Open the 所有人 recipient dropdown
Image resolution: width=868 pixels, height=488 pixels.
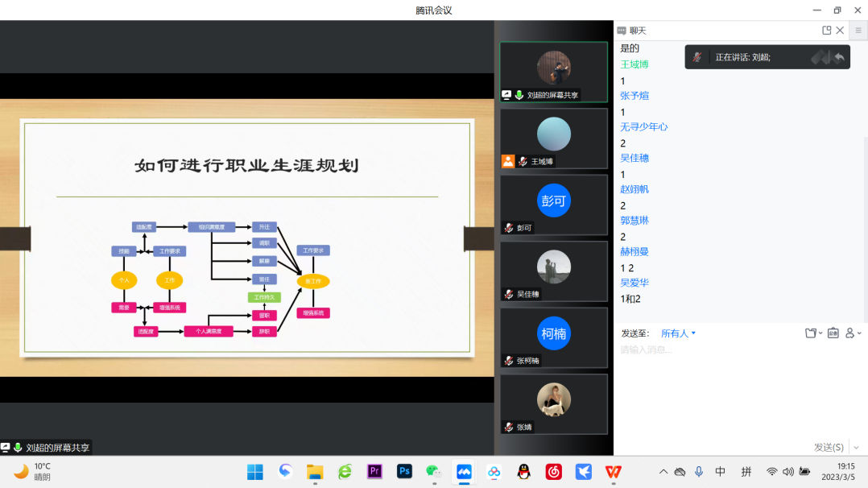tap(675, 333)
